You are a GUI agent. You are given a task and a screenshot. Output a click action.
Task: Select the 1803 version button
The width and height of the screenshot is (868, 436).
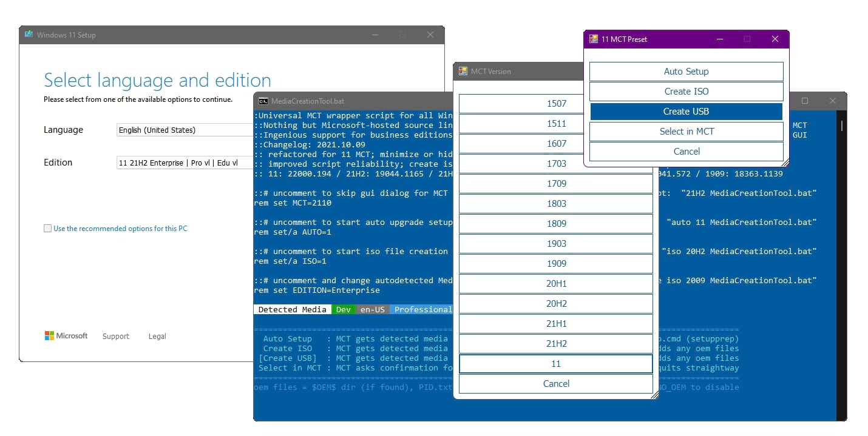[556, 204]
